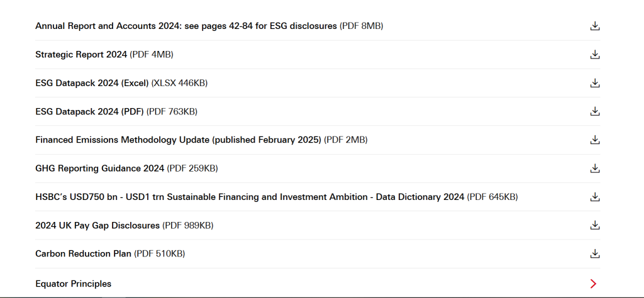Viewport: 644px width, 298px height.
Task: Open the Annual Report and Accounts 2024 link
Action: [186, 26]
